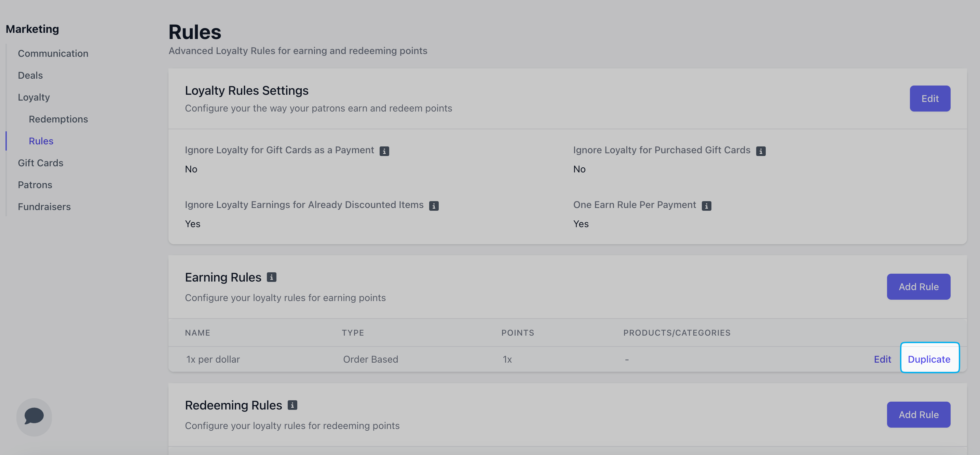Duplicate the 1x per dollar rule
The image size is (980, 455).
tap(929, 359)
